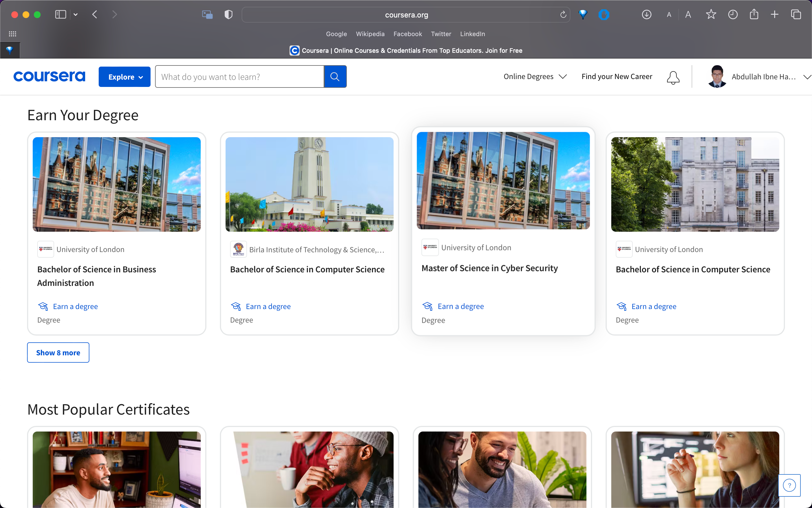Click the search magnifier button
The height and width of the screenshot is (508, 812).
[335, 76]
